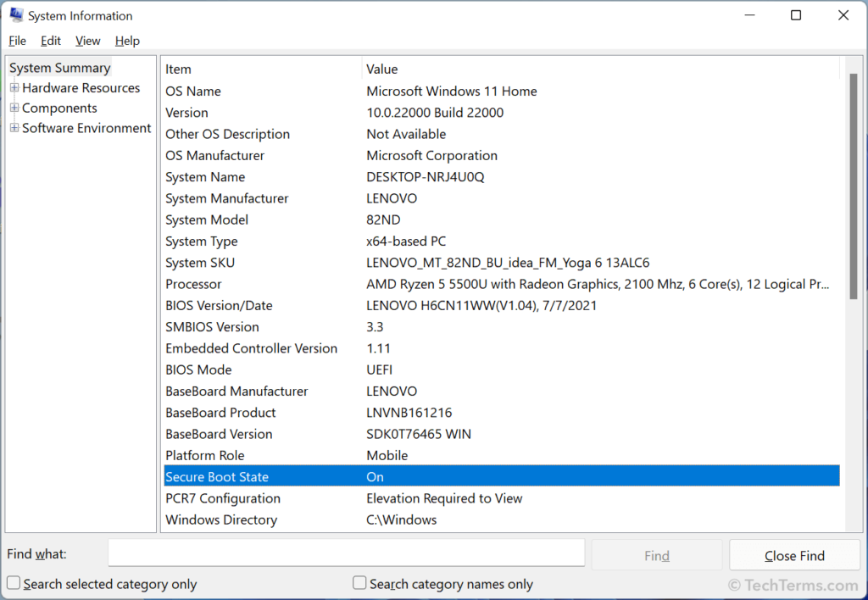868x600 pixels.
Task: Enable Search category names only
Action: 359,583
